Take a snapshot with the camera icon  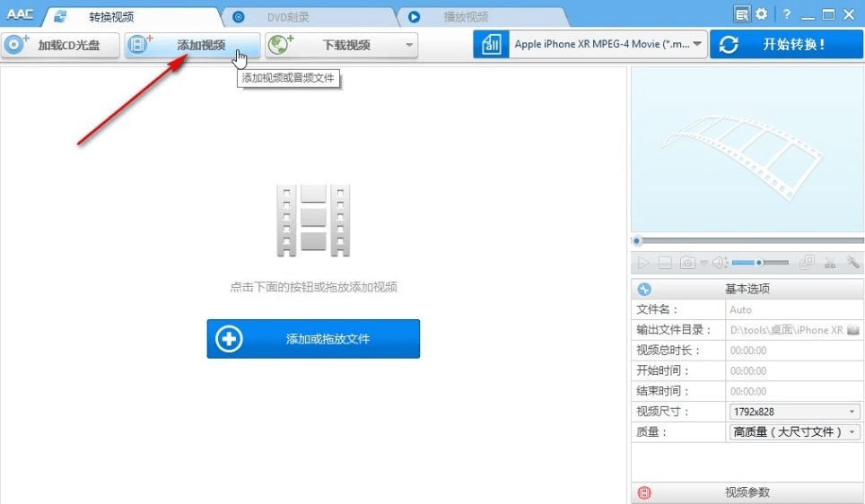tap(687, 263)
